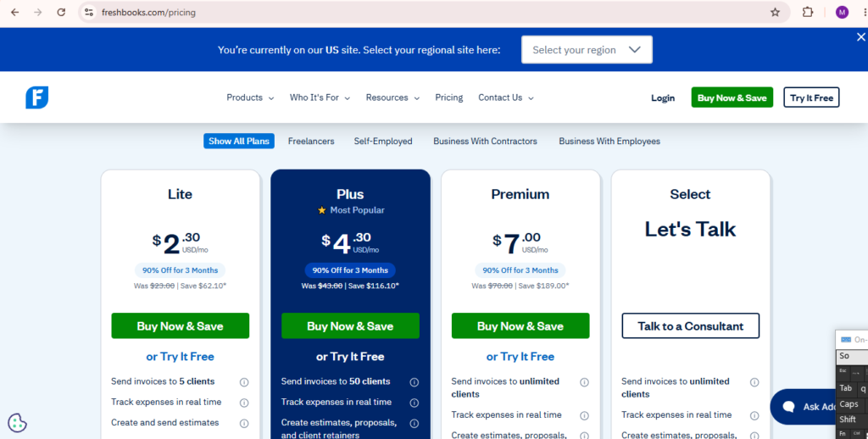The image size is (868, 439).
Task: Select the Show All Plans filter
Action: click(x=238, y=142)
